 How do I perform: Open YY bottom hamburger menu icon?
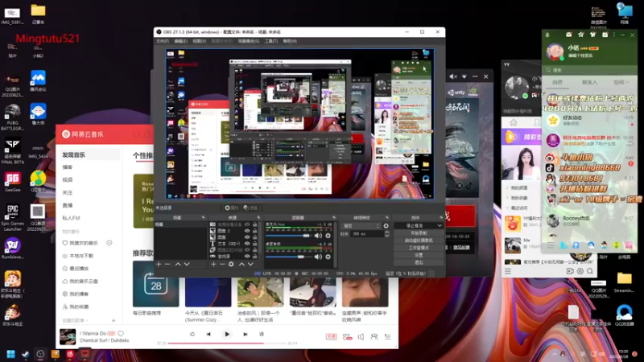508,271
